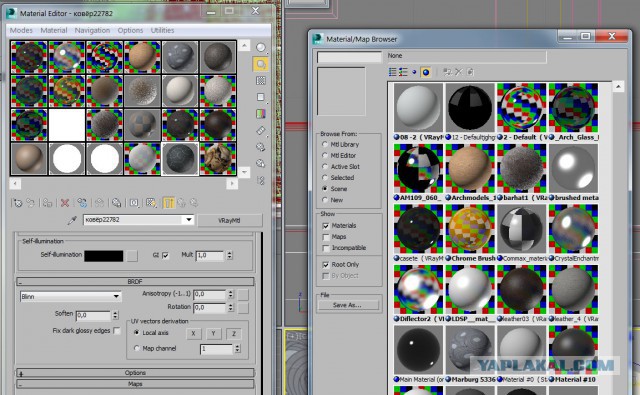Click highlighted View Large Icons button

click(x=426, y=72)
